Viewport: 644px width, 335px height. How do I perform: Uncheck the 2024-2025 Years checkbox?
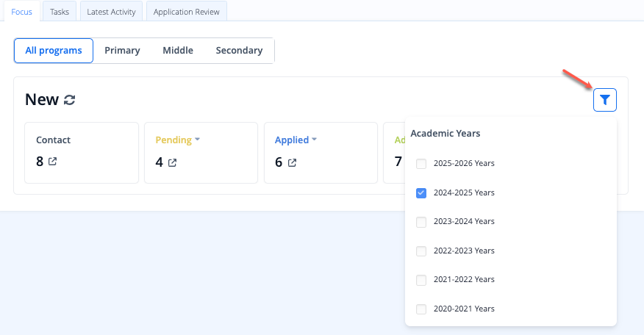pos(421,193)
